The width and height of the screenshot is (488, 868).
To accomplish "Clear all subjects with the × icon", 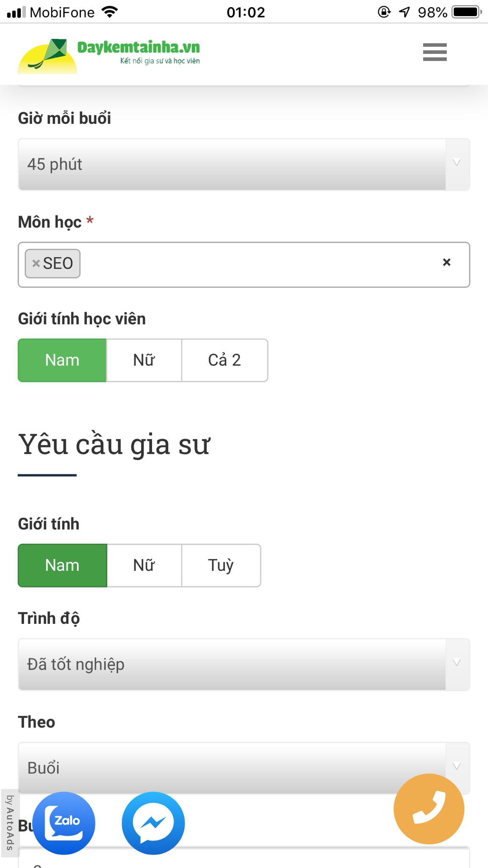I will pos(446,263).
